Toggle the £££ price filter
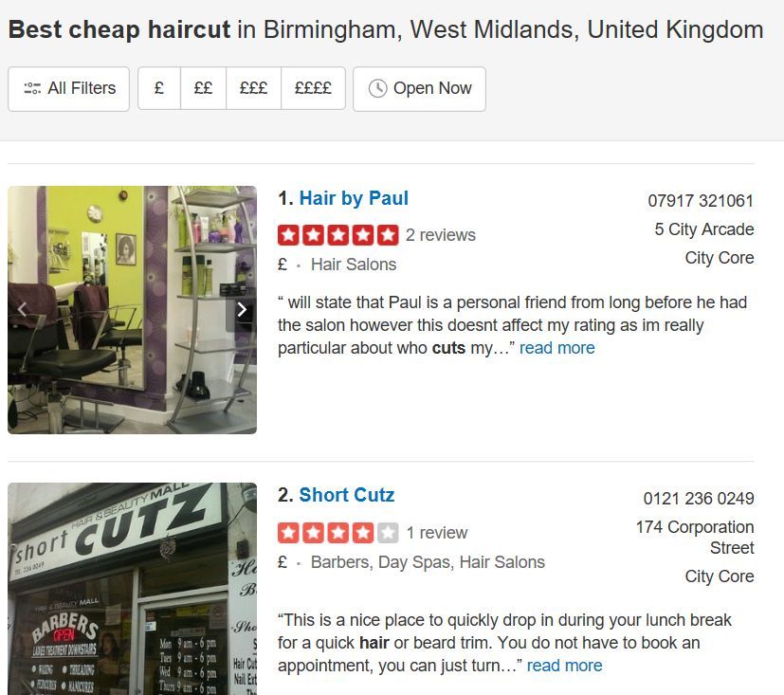Screen dimensions: 784x695 coord(253,88)
